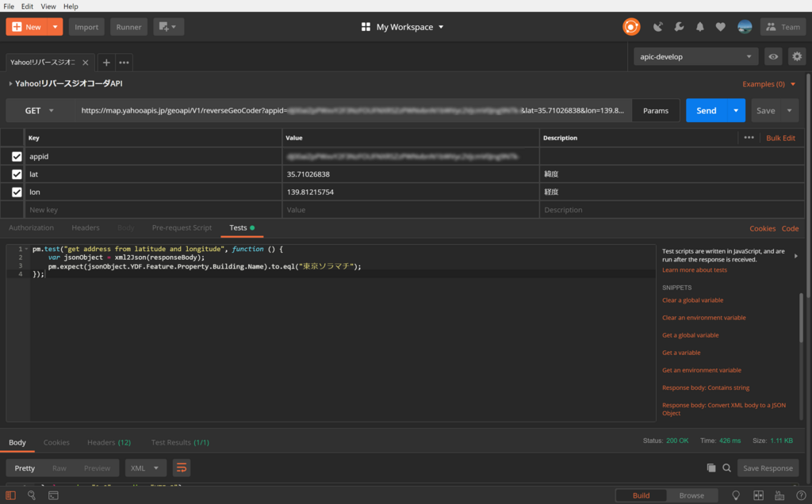Viewport: 812px width, 504px height.
Task: Click the heart icon in header
Action: (x=720, y=27)
